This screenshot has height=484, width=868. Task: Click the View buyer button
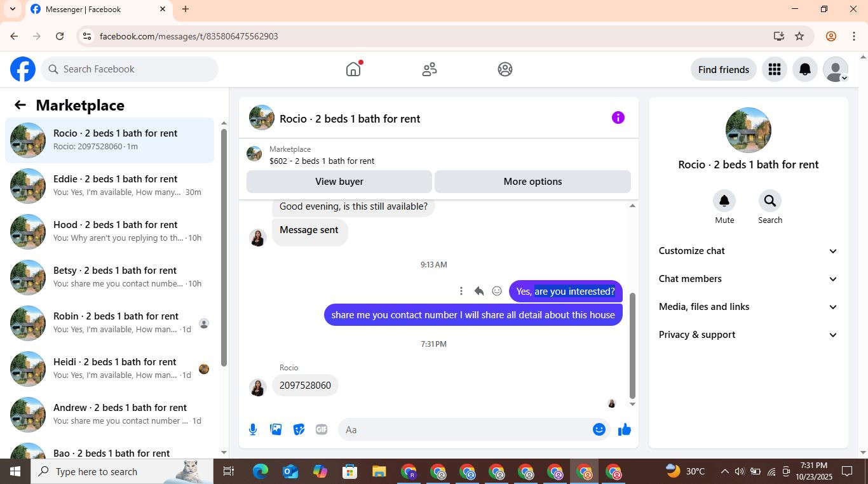(x=339, y=182)
